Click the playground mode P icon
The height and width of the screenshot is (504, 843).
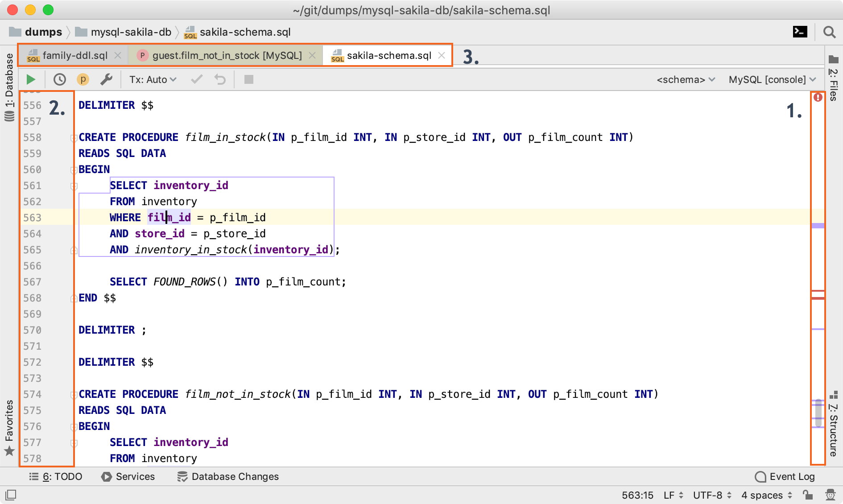[83, 79]
